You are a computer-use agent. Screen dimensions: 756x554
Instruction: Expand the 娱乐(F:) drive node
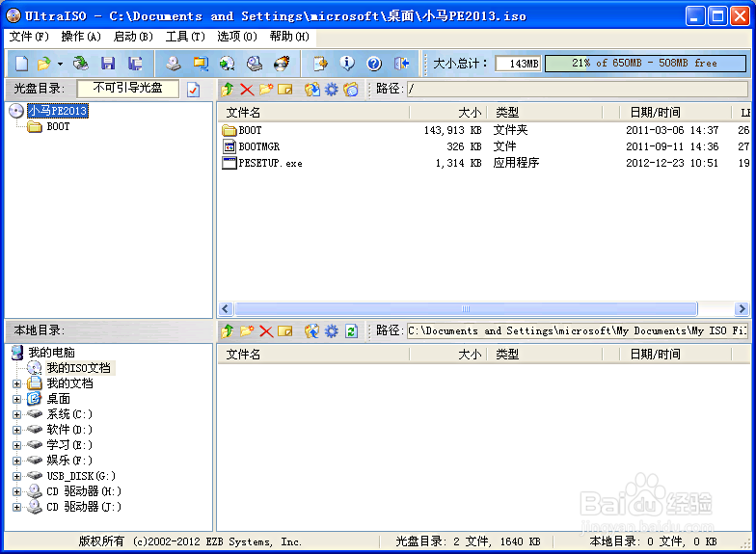(17, 461)
